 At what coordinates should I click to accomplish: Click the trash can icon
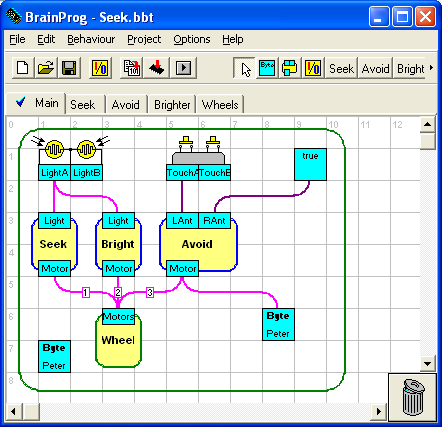413,397
